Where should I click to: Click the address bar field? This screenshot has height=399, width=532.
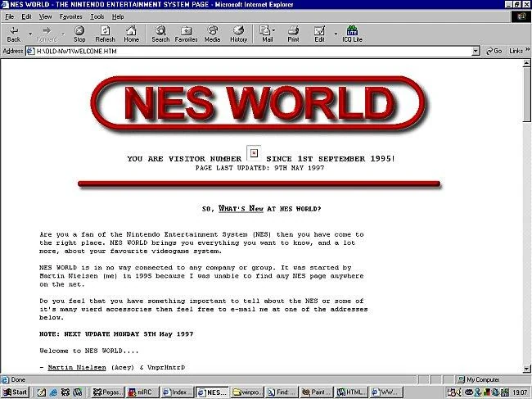pyautogui.click(x=253, y=52)
